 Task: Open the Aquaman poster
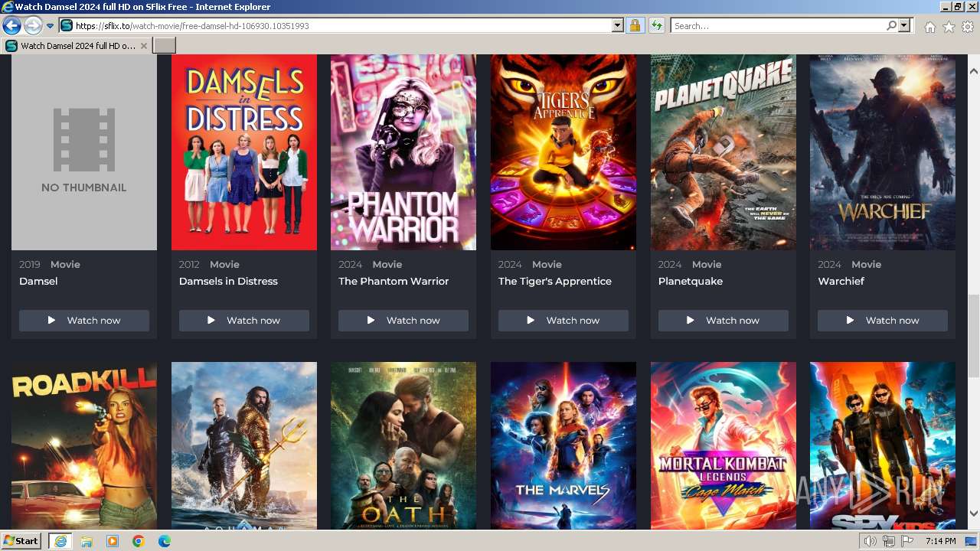click(244, 445)
